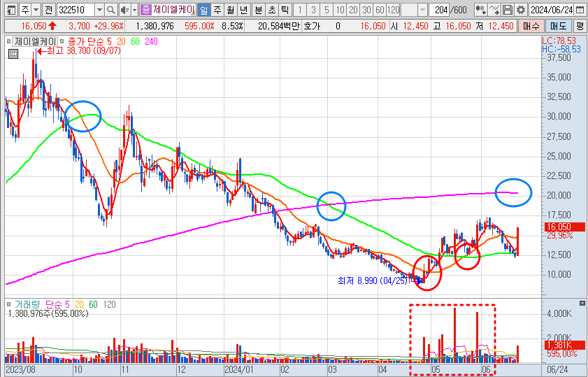
Task: Open the custom interval dropdown arrow
Action: [422, 10]
